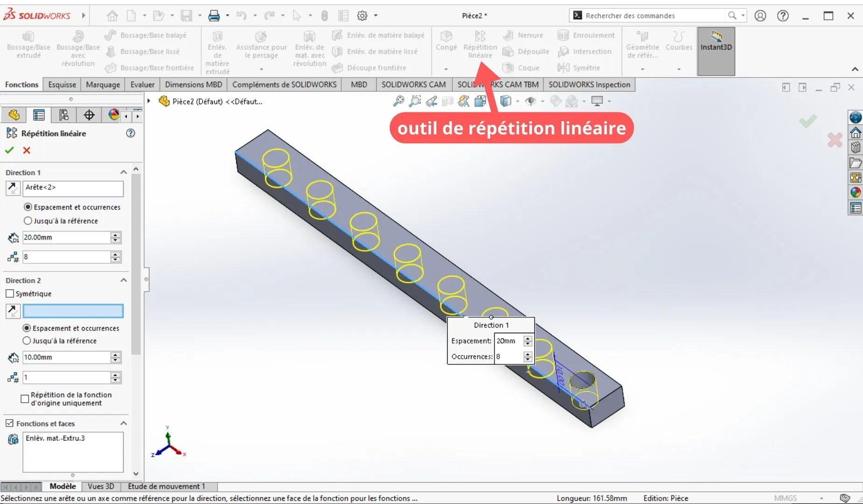Collapse the Direction 2 section
The image size is (863, 504).
[x=124, y=280]
